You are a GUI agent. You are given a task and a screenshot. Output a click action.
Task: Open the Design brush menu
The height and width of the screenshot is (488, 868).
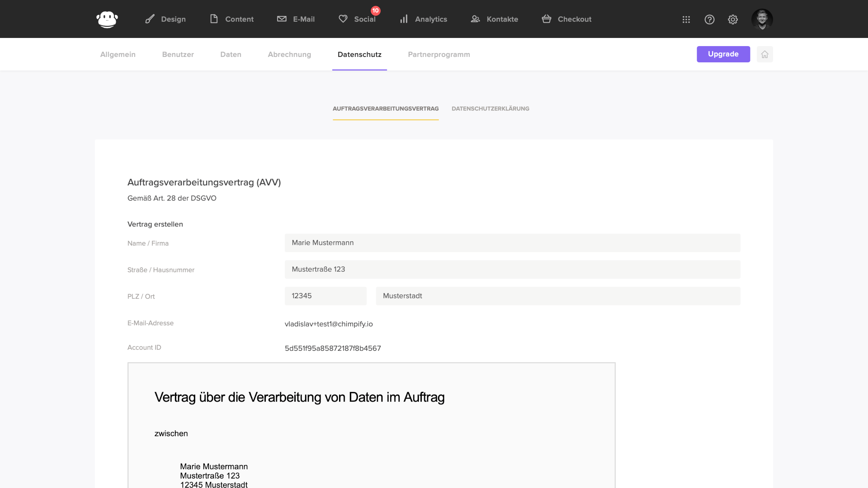point(165,19)
